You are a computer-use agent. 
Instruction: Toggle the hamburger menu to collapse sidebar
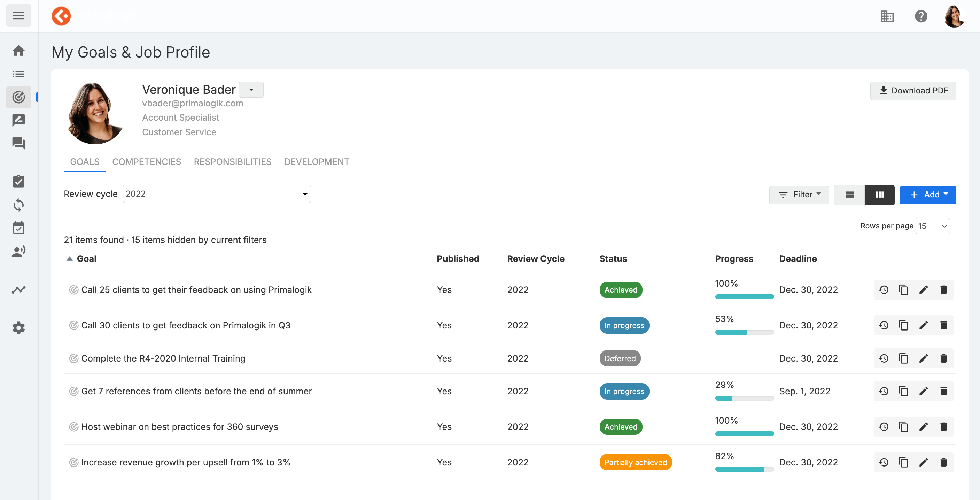coord(18,16)
